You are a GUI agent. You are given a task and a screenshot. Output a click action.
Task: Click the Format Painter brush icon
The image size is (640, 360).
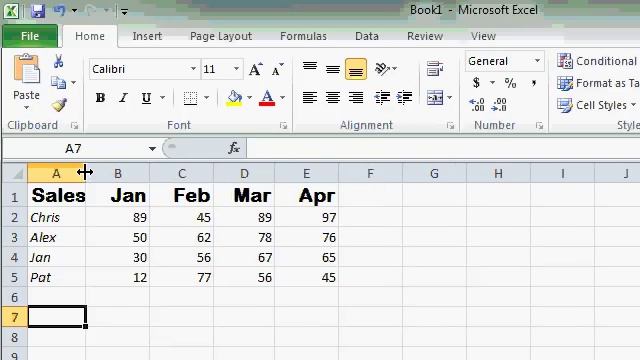pos(59,105)
